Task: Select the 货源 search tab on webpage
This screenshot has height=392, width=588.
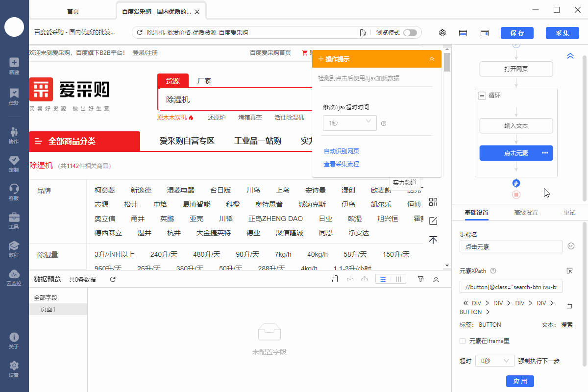Action: pyautogui.click(x=173, y=81)
